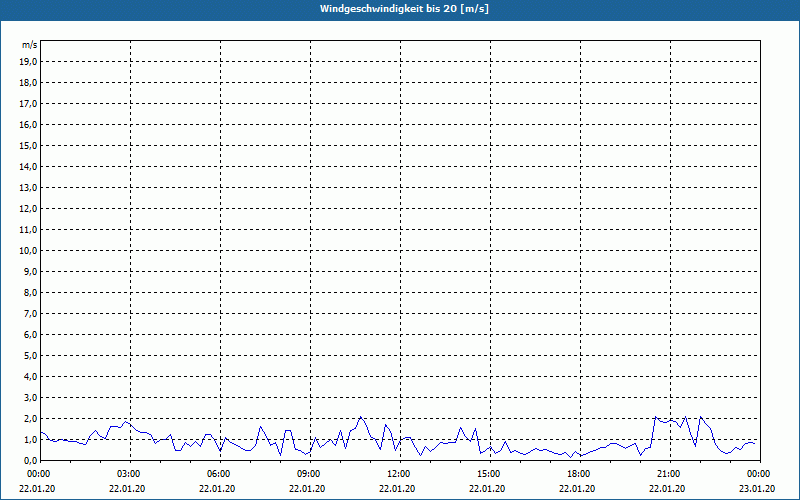Screen dimensions: 800x500
Task: Click the 22.01.20 date under 18:00
Action: [x=577, y=489]
